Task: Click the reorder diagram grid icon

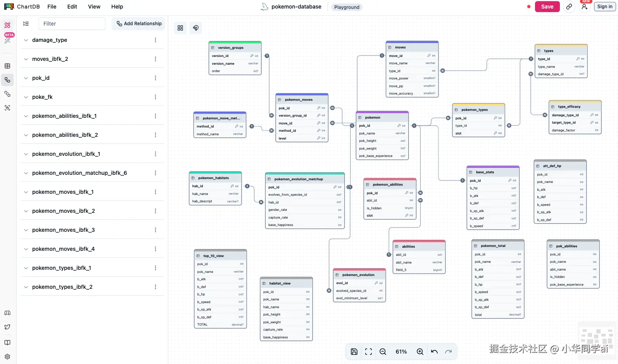Action: [x=180, y=28]
